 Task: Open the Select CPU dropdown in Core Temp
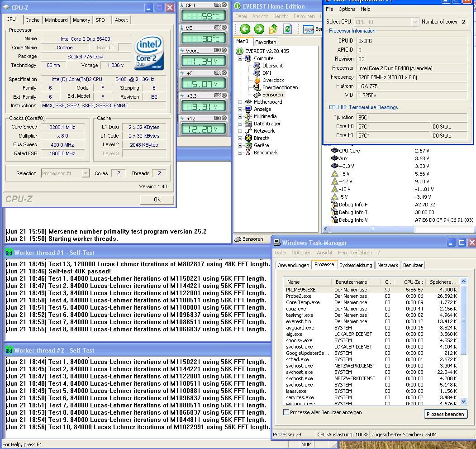(415, 22)
